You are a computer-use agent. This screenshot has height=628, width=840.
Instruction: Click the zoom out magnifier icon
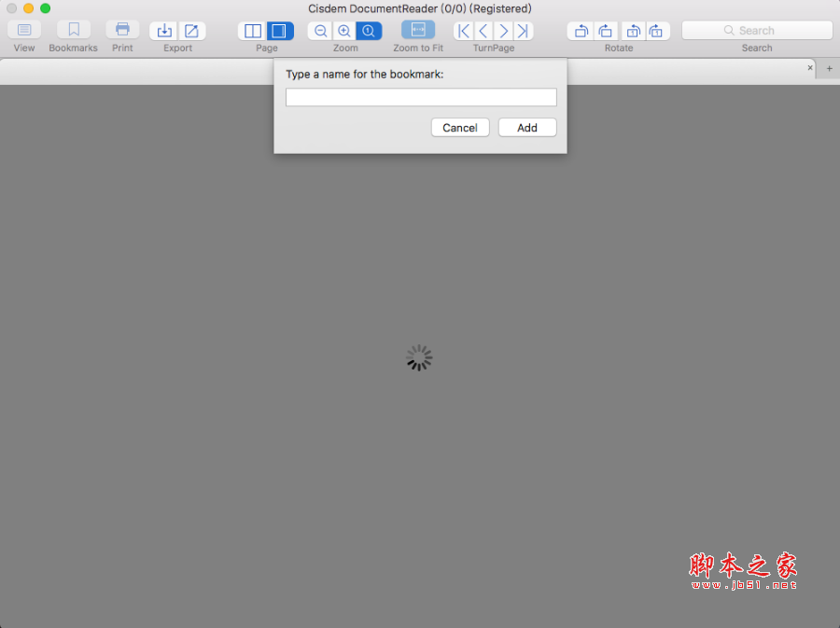320,31
